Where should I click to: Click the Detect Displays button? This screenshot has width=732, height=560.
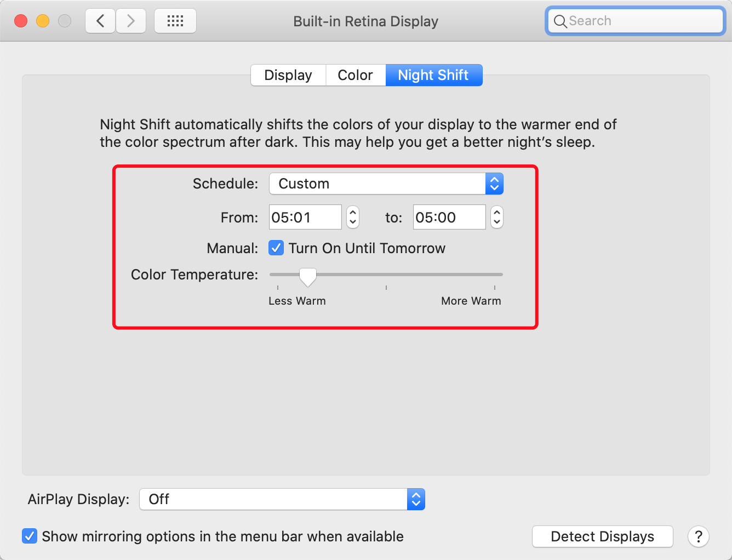pyautogui.click(x=602, y=536)
